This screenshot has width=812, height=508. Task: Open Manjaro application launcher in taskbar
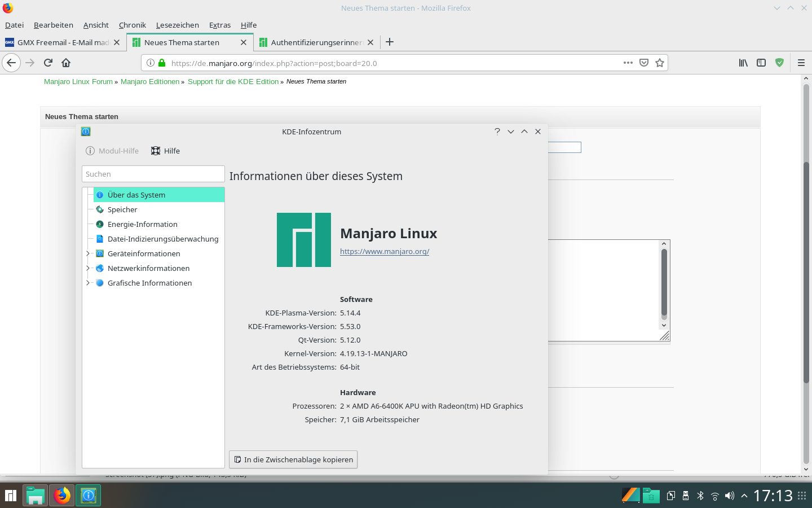(x=11, y=496)
